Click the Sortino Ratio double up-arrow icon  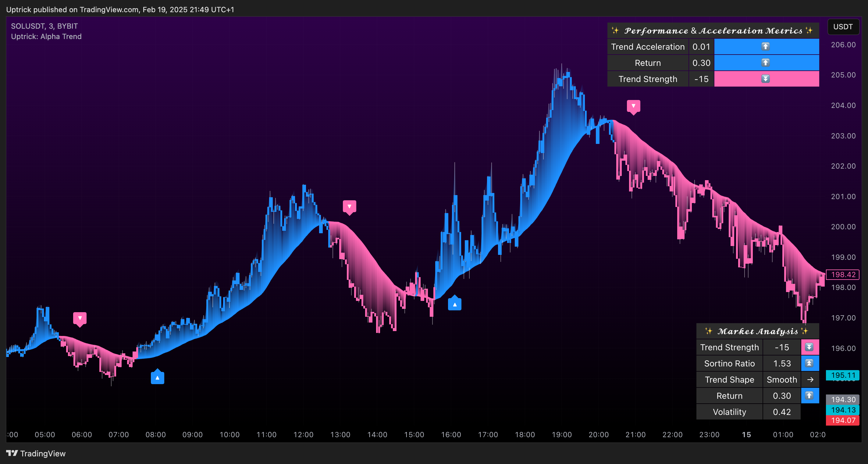pos(809,363)
